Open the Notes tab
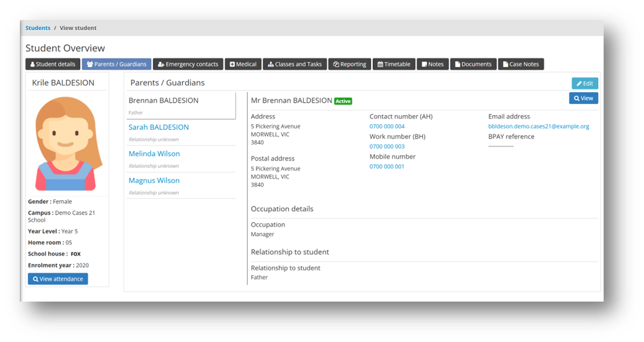The width and height of the screenshot is (644, 342). coord(432,64)
